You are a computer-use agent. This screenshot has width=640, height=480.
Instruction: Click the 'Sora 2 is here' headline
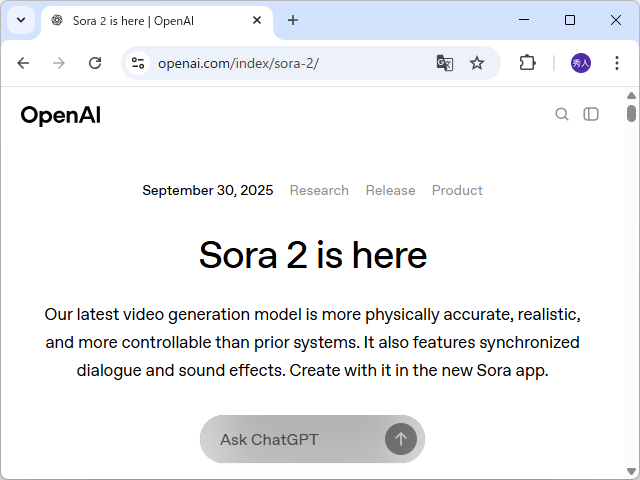click(313, 255)
